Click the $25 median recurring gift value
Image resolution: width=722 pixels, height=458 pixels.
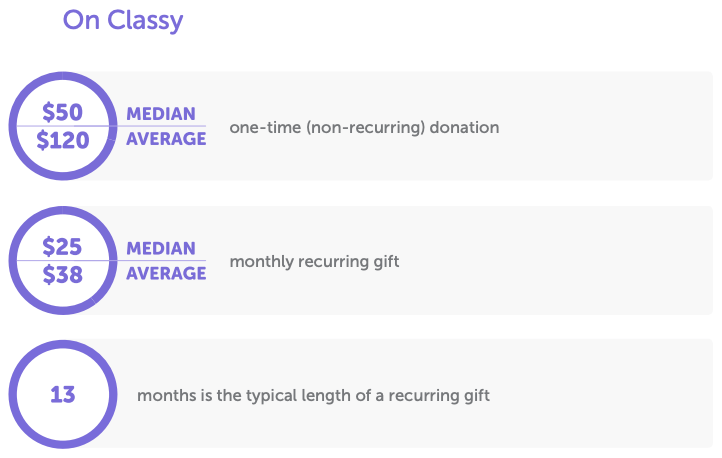pos(62,246)
